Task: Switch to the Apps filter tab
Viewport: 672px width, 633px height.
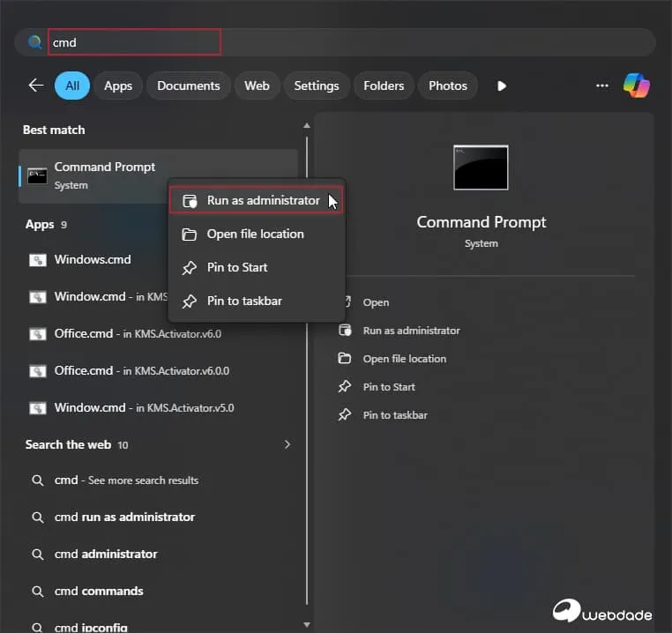Action: tap(118, 86)
